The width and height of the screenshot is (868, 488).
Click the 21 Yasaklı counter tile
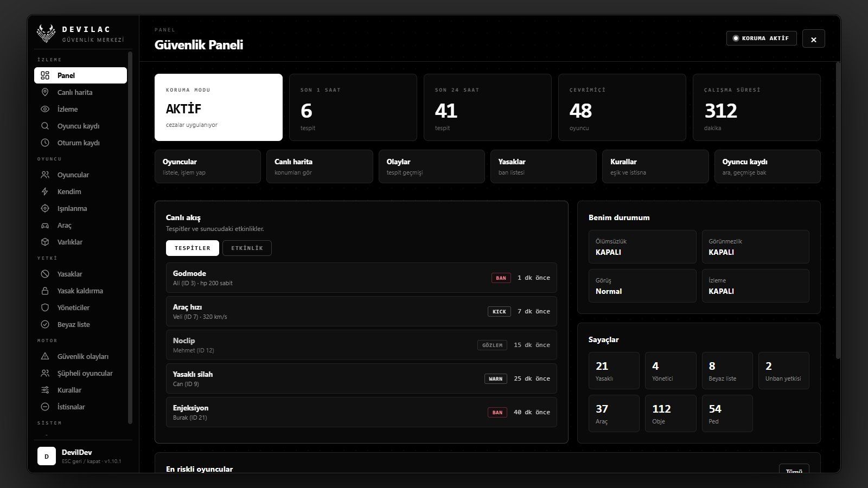[x=614, y=370]
